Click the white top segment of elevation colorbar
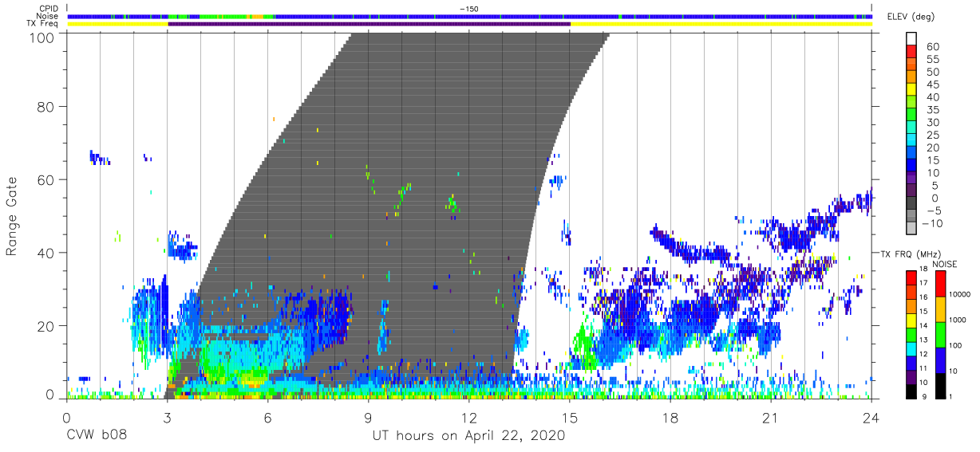Screen dimensions: 980x452 coord(913,38)
